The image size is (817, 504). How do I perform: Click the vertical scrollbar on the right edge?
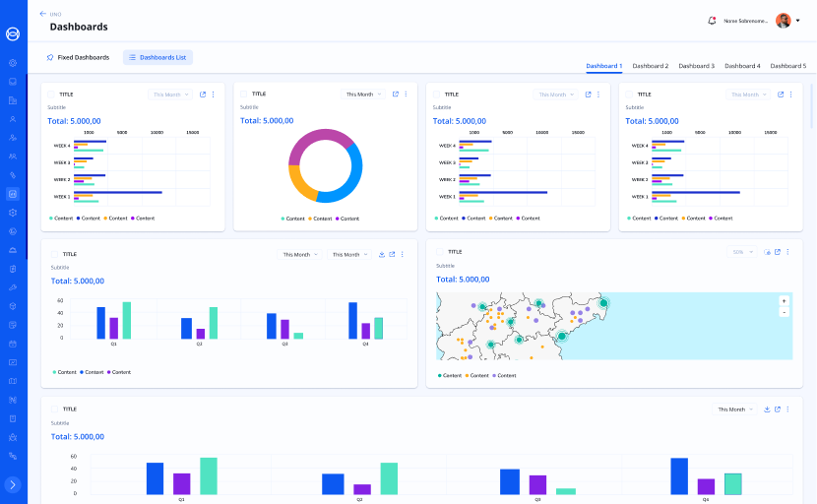(x=811, y=108)
